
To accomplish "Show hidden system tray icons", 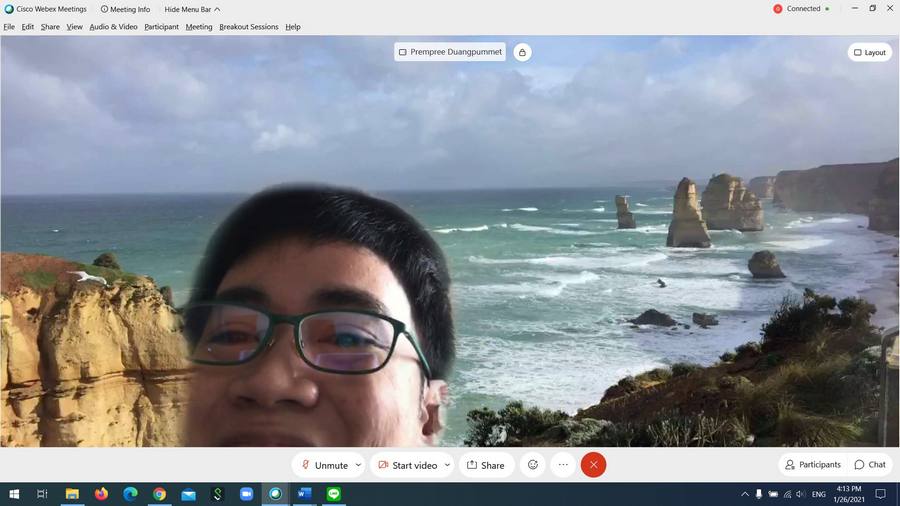I will coord(744,494).
